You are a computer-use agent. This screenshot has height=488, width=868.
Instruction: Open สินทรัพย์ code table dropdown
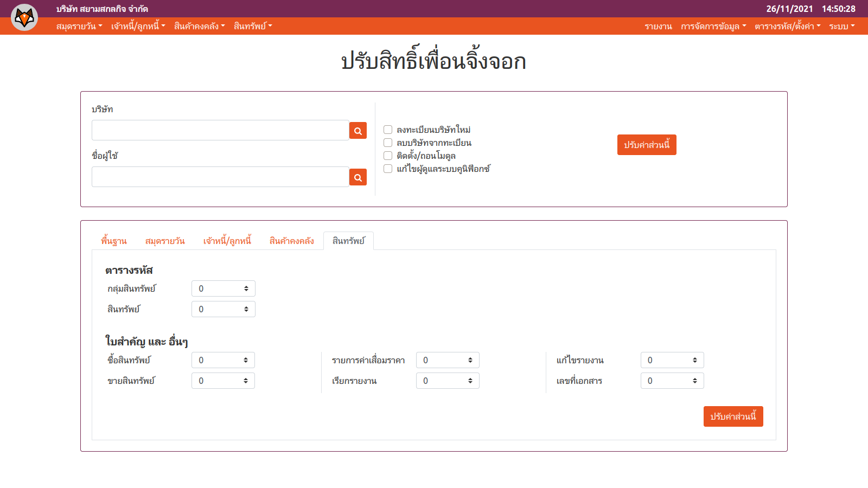click(x=224, y=309)
